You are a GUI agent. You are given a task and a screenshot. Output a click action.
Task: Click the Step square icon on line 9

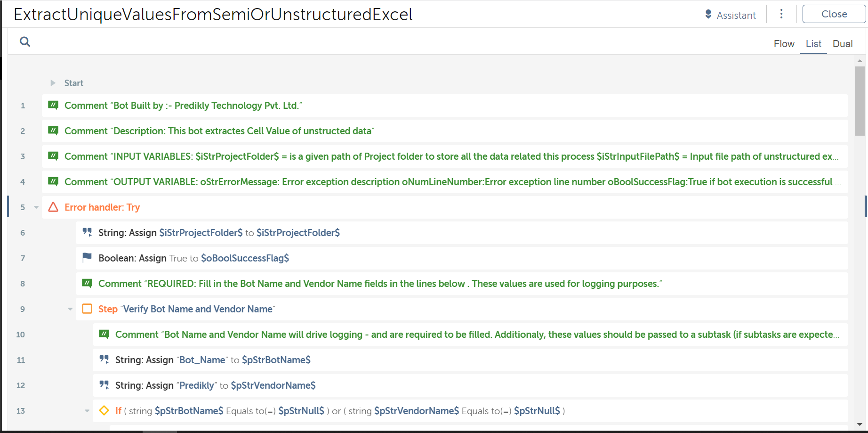[x=87, y=309]
